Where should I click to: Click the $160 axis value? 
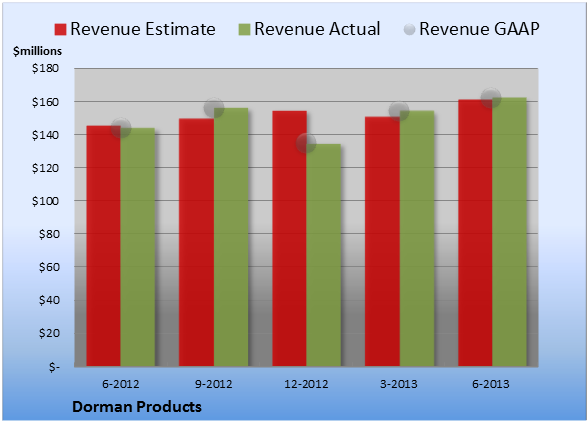pos(45,102)
